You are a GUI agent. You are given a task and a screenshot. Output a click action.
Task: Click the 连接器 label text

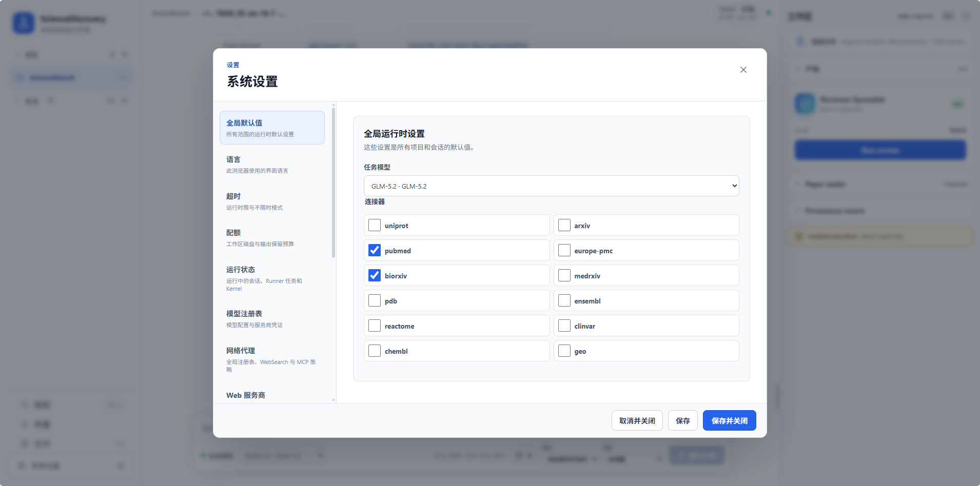pyautogui.click(x=375, y=201)
